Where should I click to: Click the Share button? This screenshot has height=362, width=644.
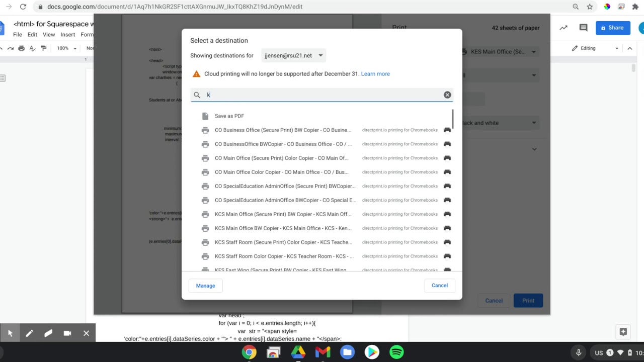[x=613, y=28]
